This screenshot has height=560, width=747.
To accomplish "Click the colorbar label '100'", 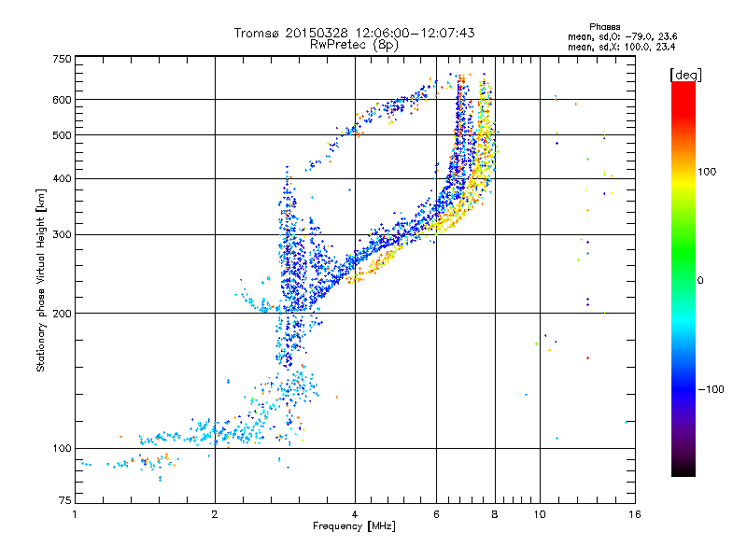I will point(707,172).
